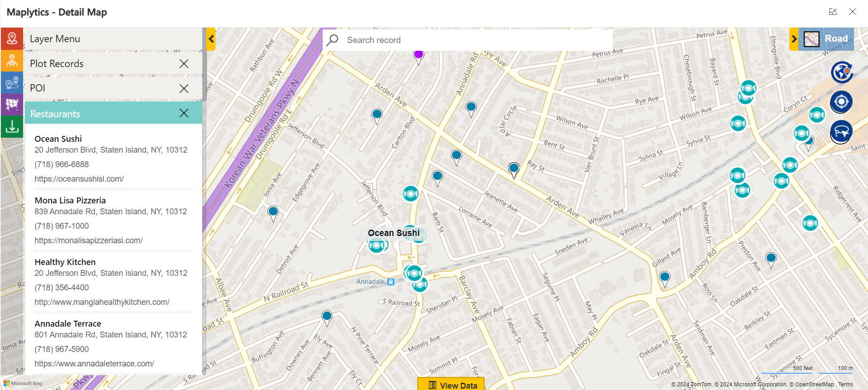Click the globe refresh map icon

(x=841, y=72)
